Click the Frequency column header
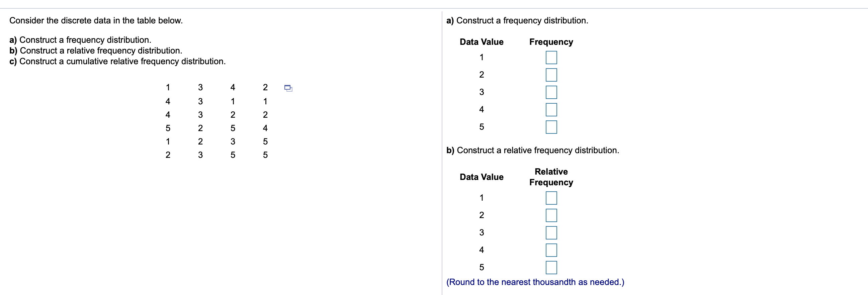This screenshot has width=868, height=295. point(551,42)
